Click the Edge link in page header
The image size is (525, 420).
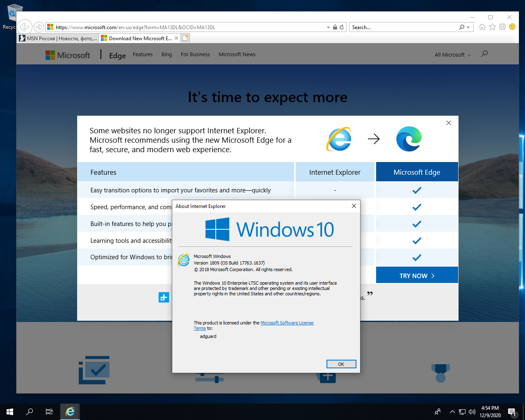[117, 55]
